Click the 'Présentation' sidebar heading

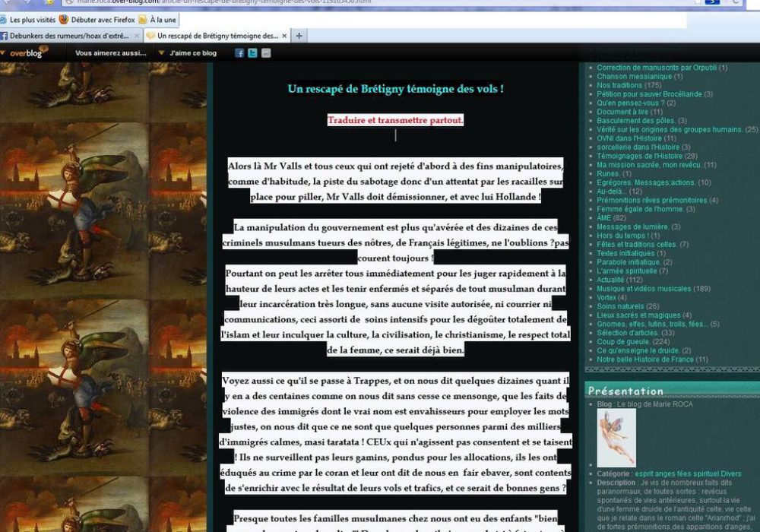pos(625,391)
